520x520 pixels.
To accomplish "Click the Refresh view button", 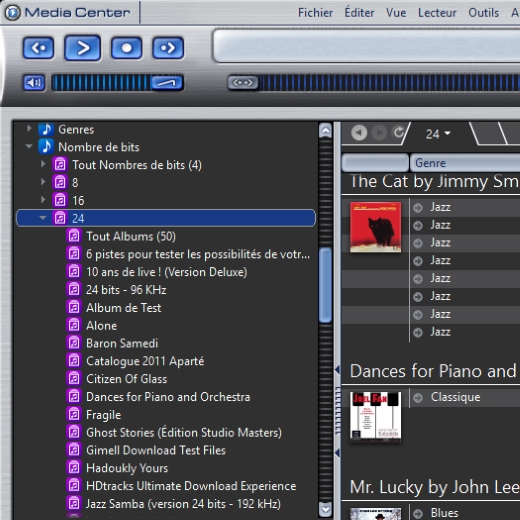I will coord(399,133).
